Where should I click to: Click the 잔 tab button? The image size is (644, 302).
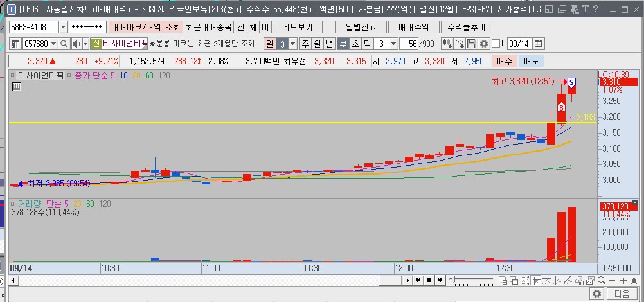click(240, 28)
